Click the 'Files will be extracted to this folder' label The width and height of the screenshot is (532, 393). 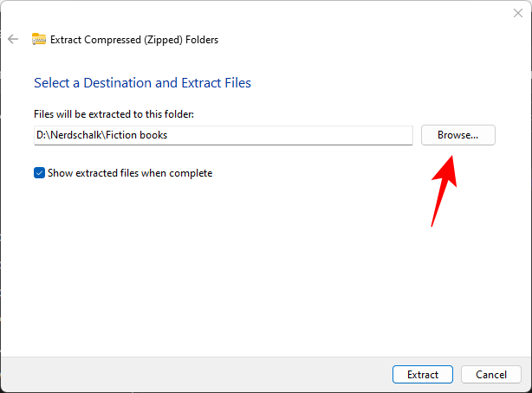coord(113,114)
